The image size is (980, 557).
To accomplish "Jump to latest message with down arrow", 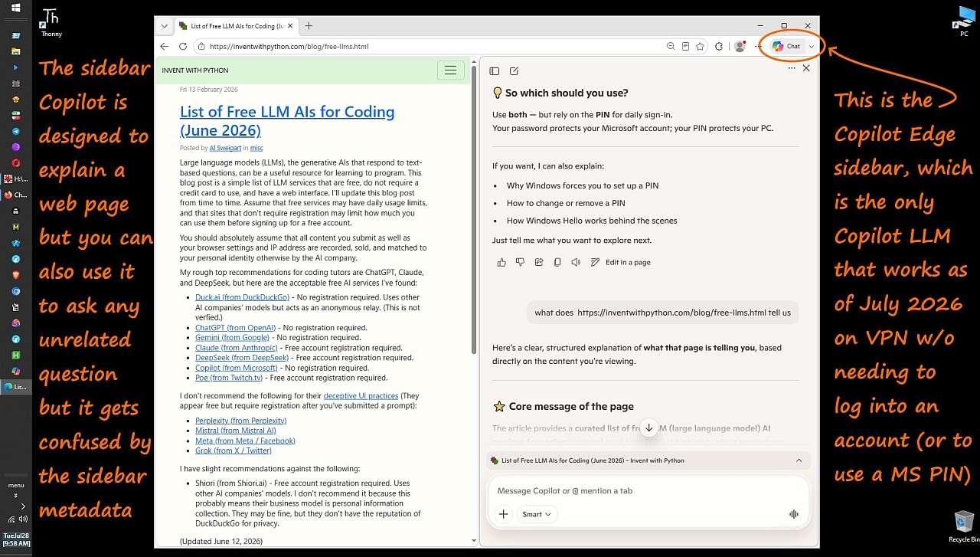I will tap(649, 428).
